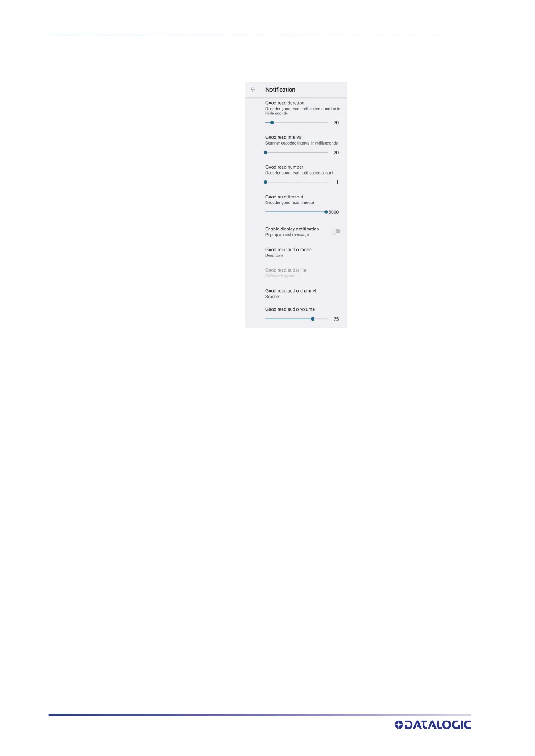Image resolution: width=535 pixels, height=756 pixels.
Task: Click the Notification page title
Action: click(x=280, y=89)
